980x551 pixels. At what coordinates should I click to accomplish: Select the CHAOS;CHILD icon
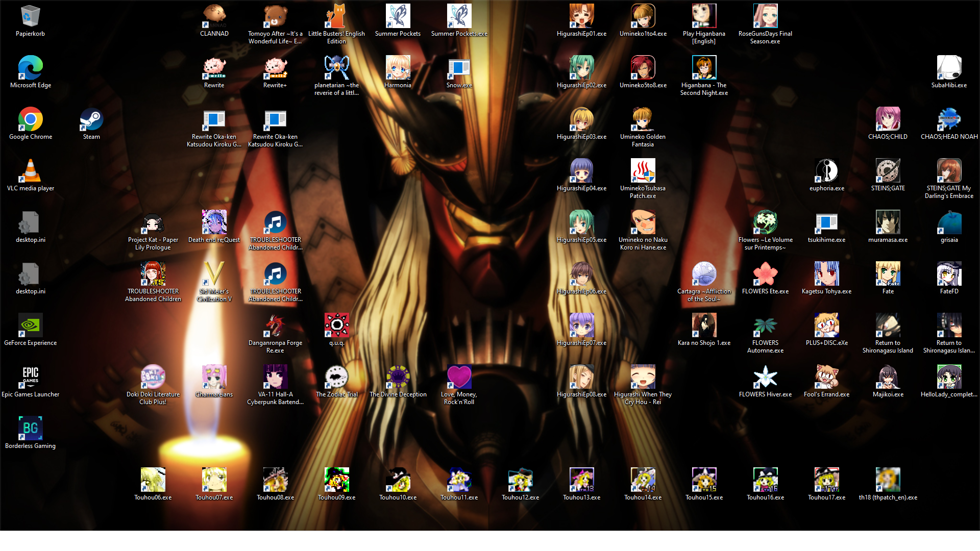point(888,119)
